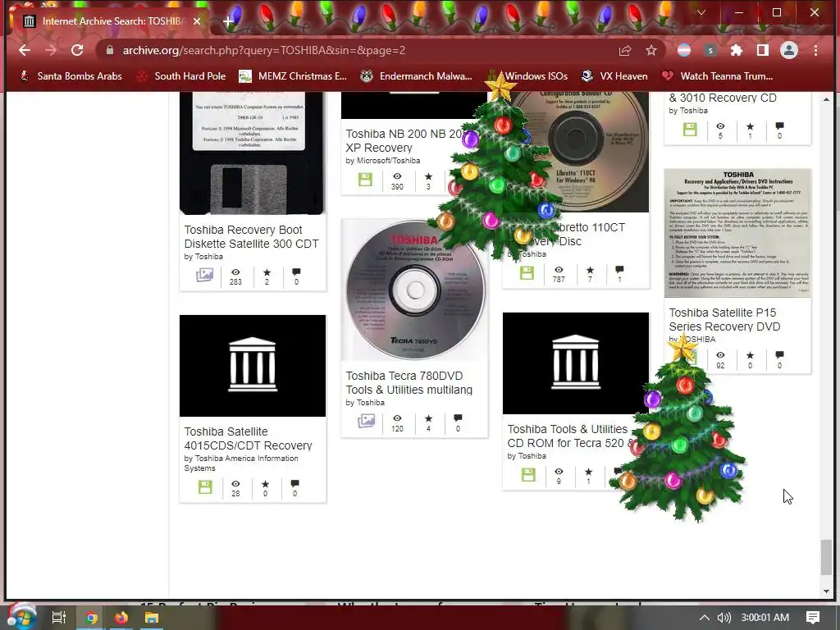Image resolution: width=840 pixels, height=630 pixels.
Task: Click reviews comment icon on Tecra 780DVD card
Action: pos(458,418)
